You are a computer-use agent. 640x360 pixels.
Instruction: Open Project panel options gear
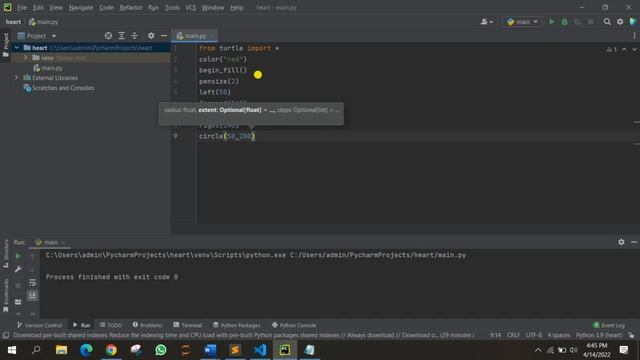(x=151, y=36)
